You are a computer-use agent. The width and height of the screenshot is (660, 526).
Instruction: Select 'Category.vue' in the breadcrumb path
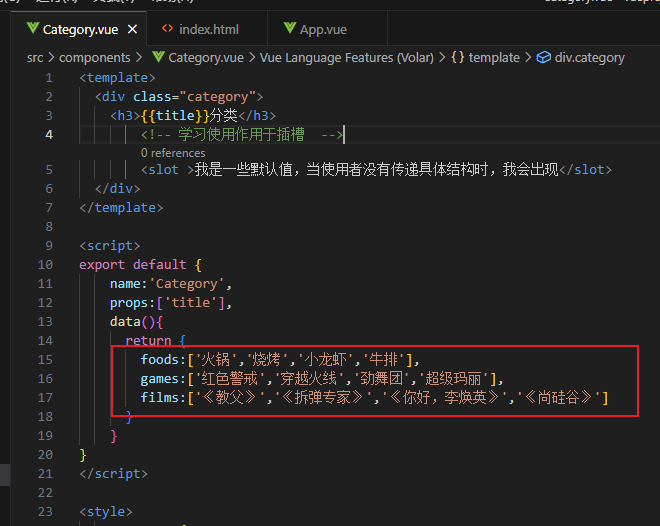pyautogui.click(x=206, y=58)
